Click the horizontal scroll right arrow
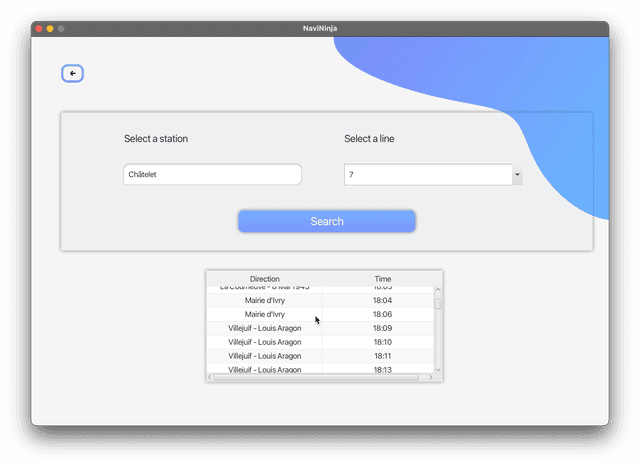The image size is (640, 467). [x=431, y=377]
